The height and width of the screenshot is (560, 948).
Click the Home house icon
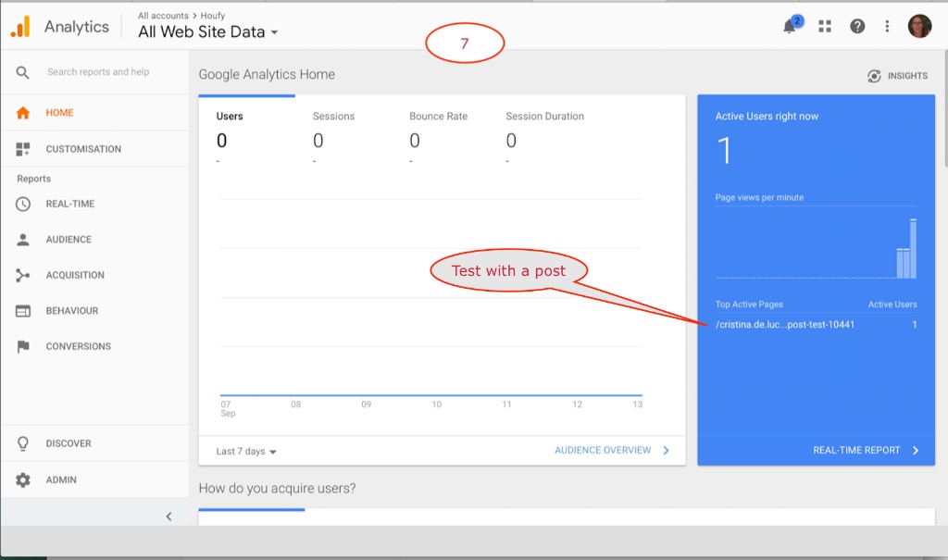click(x=23, y=113)
